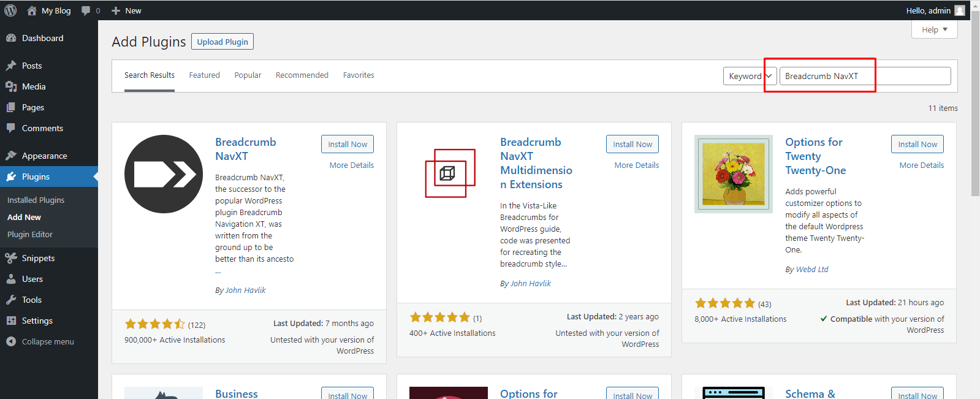Screen dimensions: 980x399
Task: Click the Media icon in sidebar
Action: tap(11, 86)
